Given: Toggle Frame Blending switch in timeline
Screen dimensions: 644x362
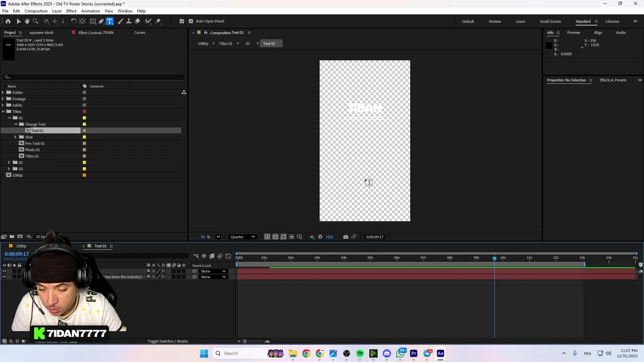Looking at the screenshot, I should point(212,256).
